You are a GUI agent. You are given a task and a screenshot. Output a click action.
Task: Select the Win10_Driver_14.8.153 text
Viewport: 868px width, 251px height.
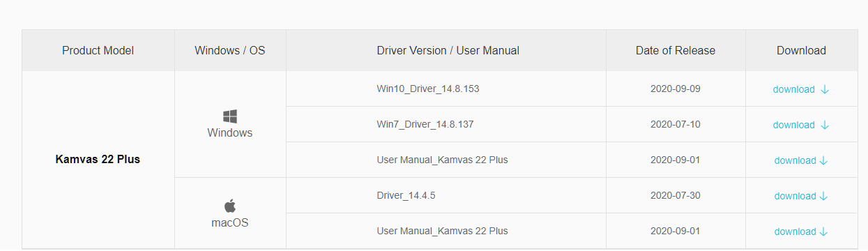click(428, 89)
